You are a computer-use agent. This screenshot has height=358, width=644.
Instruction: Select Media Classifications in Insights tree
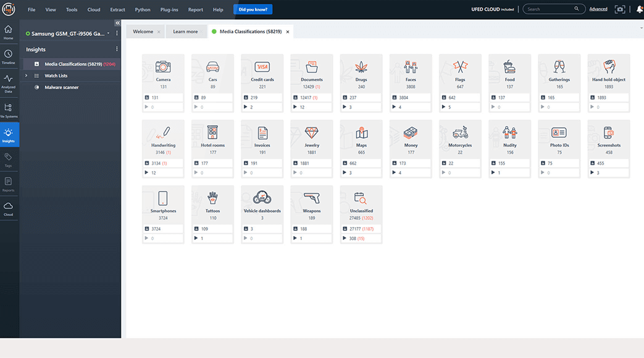click(x=73, y=64)
